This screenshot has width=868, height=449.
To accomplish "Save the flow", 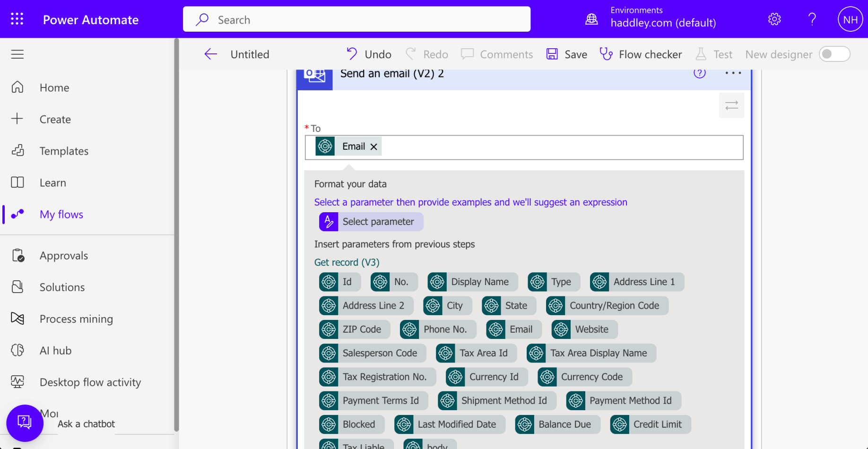I will coord(566,54).
